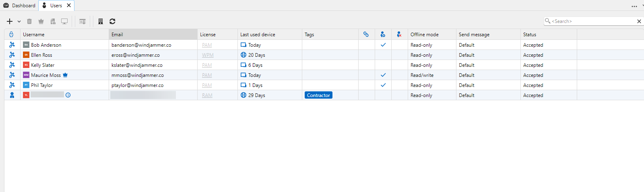Click the 20 Days last used cell
Image resolution: width=644 pixels, height=192 pixels.
coord(270,55)
